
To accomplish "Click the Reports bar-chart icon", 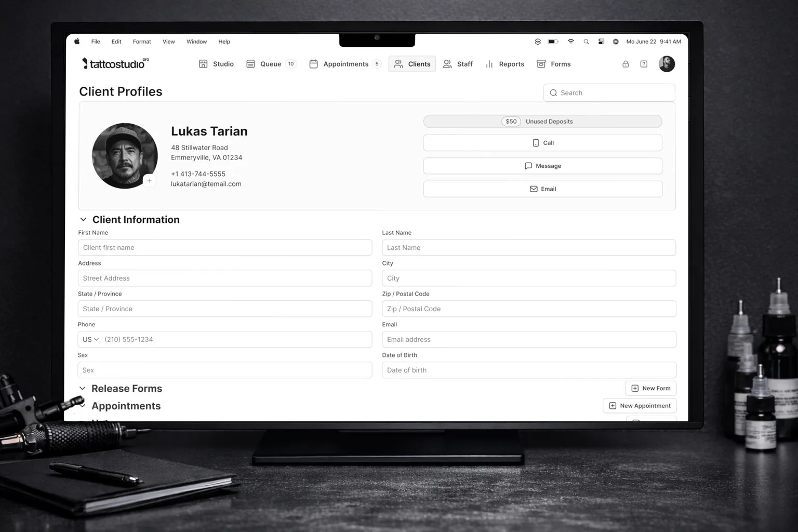I will coord(489,64).
